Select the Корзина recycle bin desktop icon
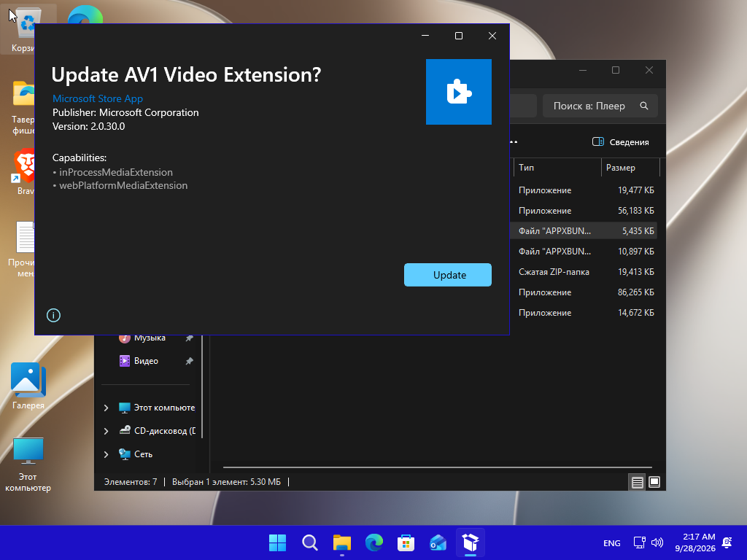747x560 pixels. pyautogui.click(x=21, y=29)
